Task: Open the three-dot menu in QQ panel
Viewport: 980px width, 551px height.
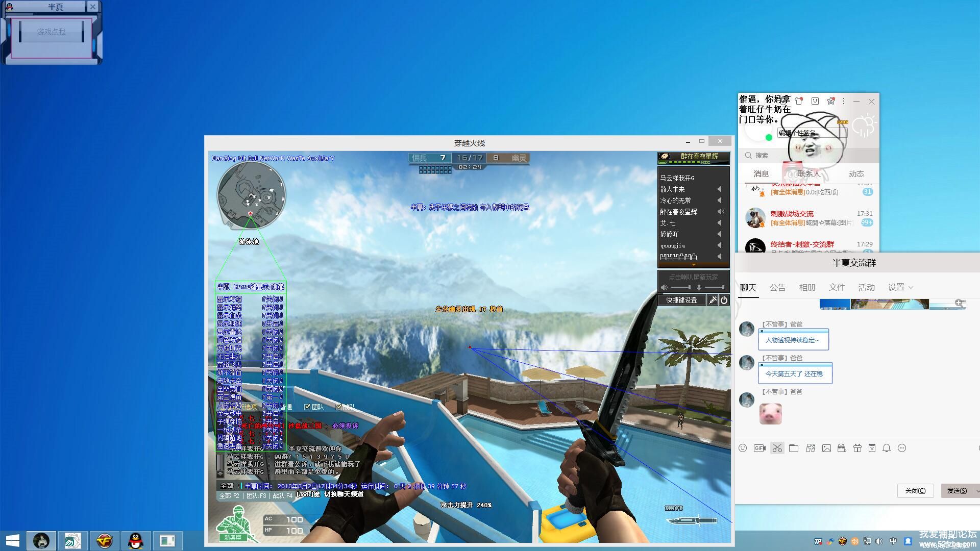Action: point(844,101)
